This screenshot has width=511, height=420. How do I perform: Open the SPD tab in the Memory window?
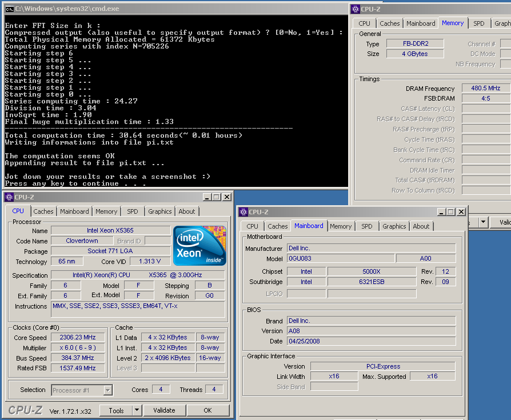coord(479,23)
